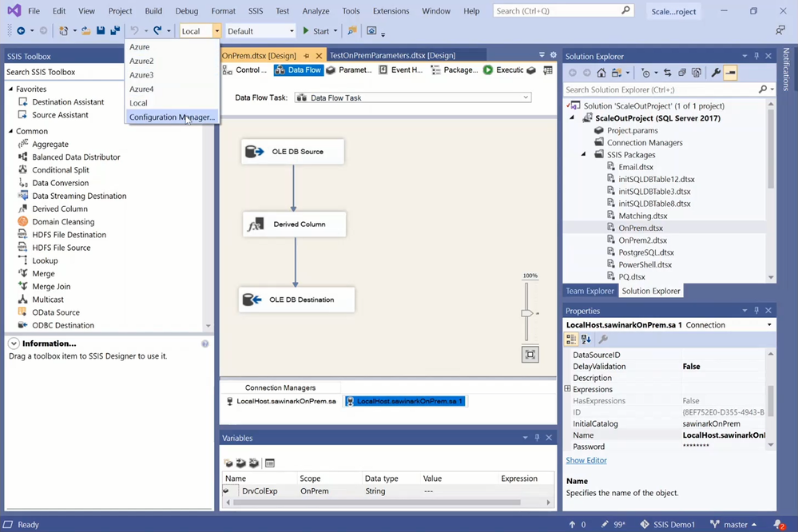Click the Notifications side tab
This screenshot has width=798, height=532.
pyautogui.click(x=786, y=69)
